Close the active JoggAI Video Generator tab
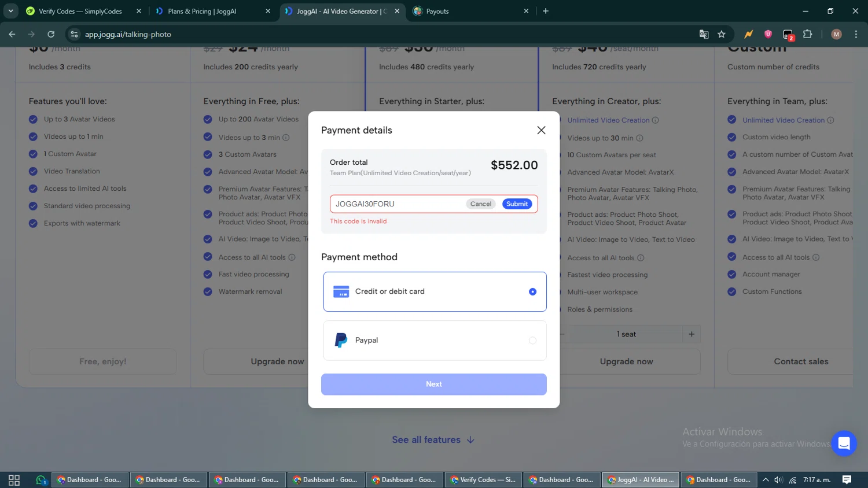The image size is (868, 488). pyautogui.click(x=397, y=11)
